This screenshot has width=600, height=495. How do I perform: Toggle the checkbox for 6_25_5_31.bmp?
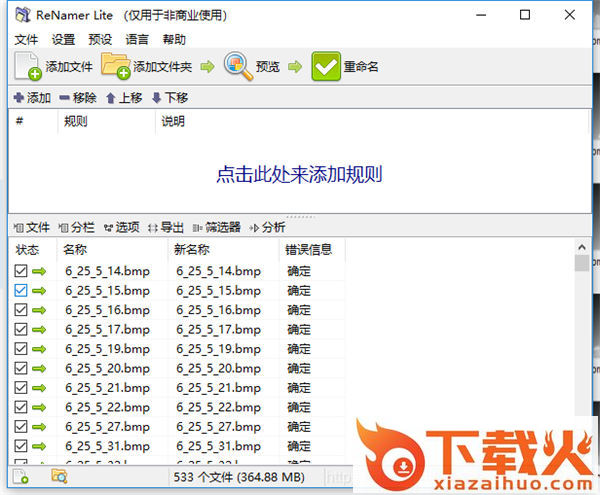point(21,446)
